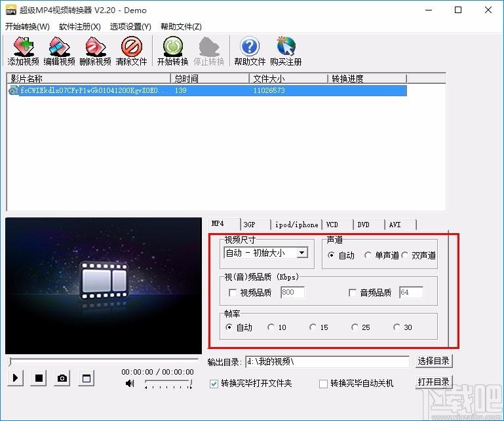Image resolution: width=504 pixels, height=421 pixels.
Task: Minimize the converter window
Action: (x=429, y=10)
